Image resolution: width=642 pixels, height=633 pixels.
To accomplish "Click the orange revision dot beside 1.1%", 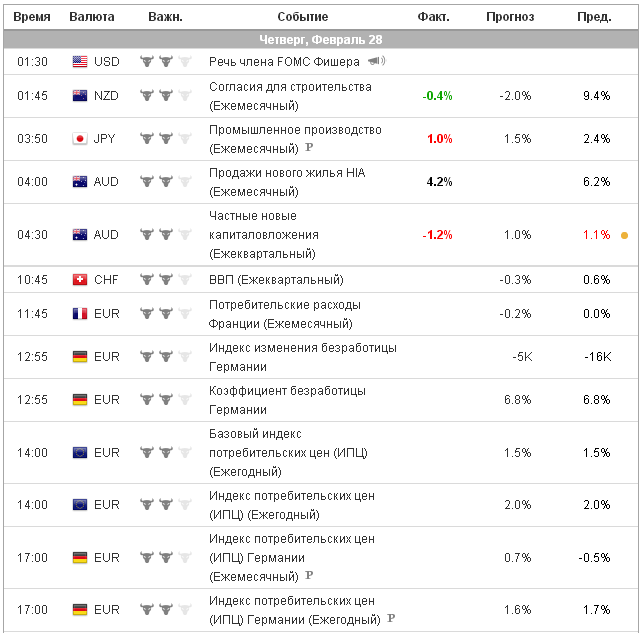I will pyautogui.click(x=625, y=236).
